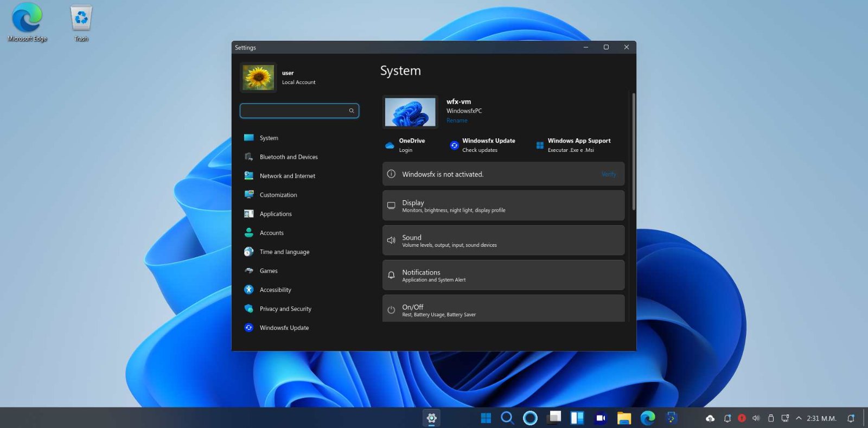868x428 pixels.
Task: Open the Display settings row
Action: pos(503,206)
